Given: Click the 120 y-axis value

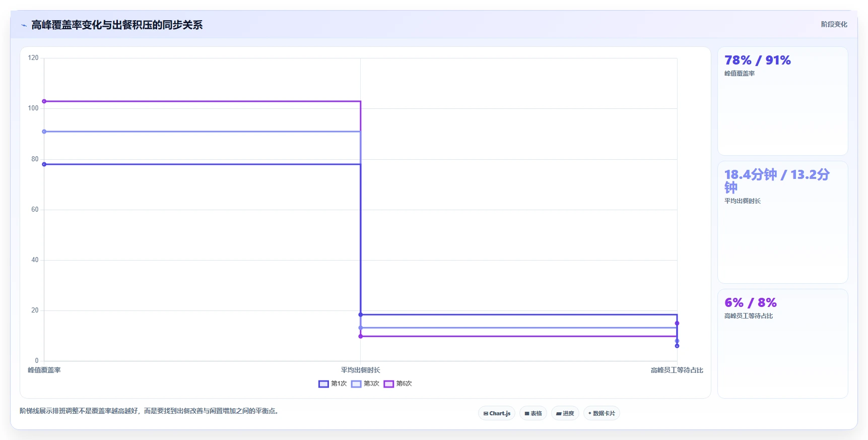Looking at the screenshot, I should (33, 58).
